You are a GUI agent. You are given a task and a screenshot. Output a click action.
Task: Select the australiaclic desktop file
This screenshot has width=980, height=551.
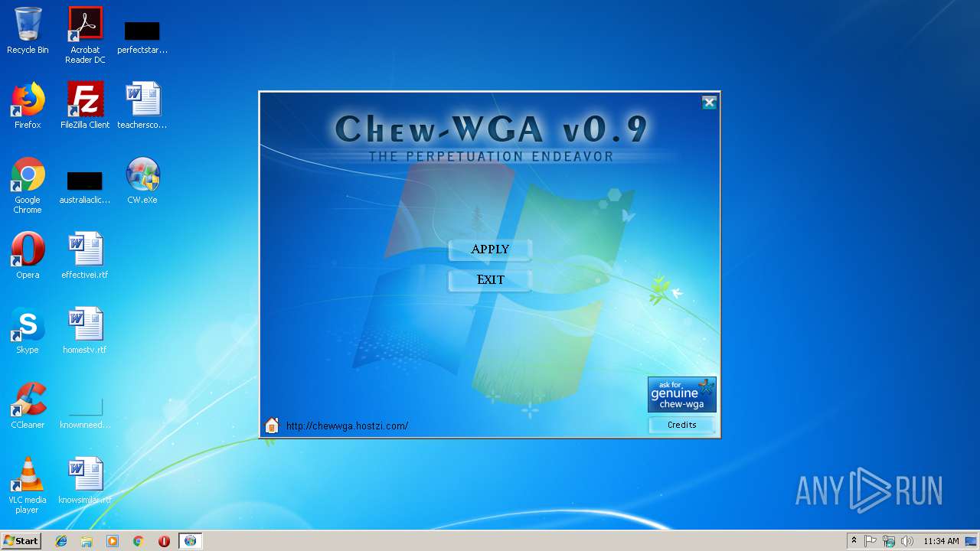pyautogui.click(x=85, y=187)
